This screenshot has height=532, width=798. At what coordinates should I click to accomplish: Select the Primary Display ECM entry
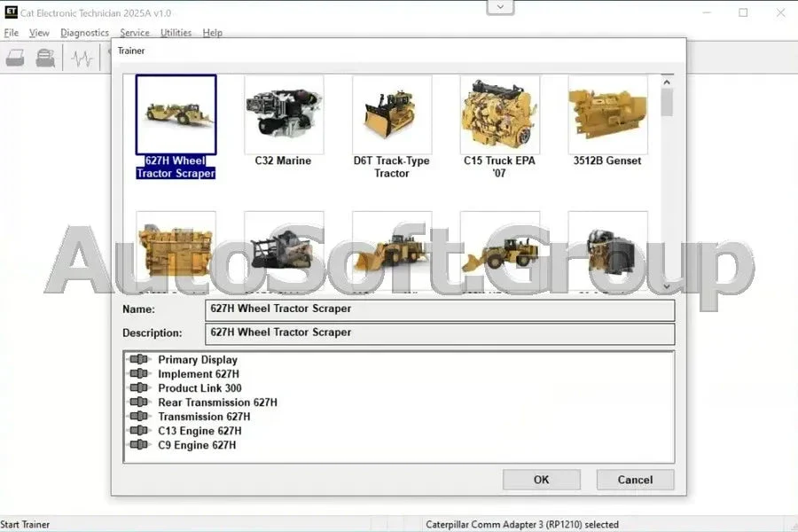point(197,360)
